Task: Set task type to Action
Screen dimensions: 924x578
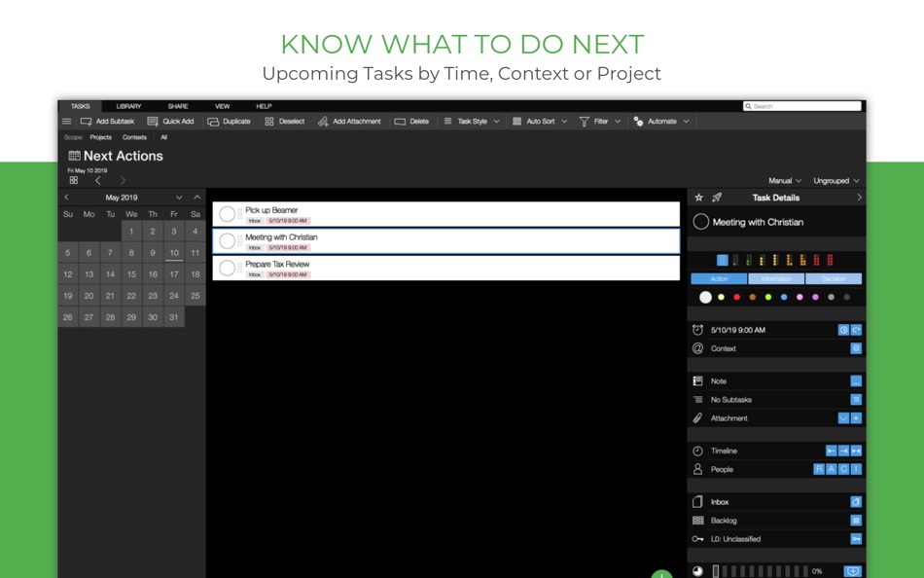Action: 719,279
